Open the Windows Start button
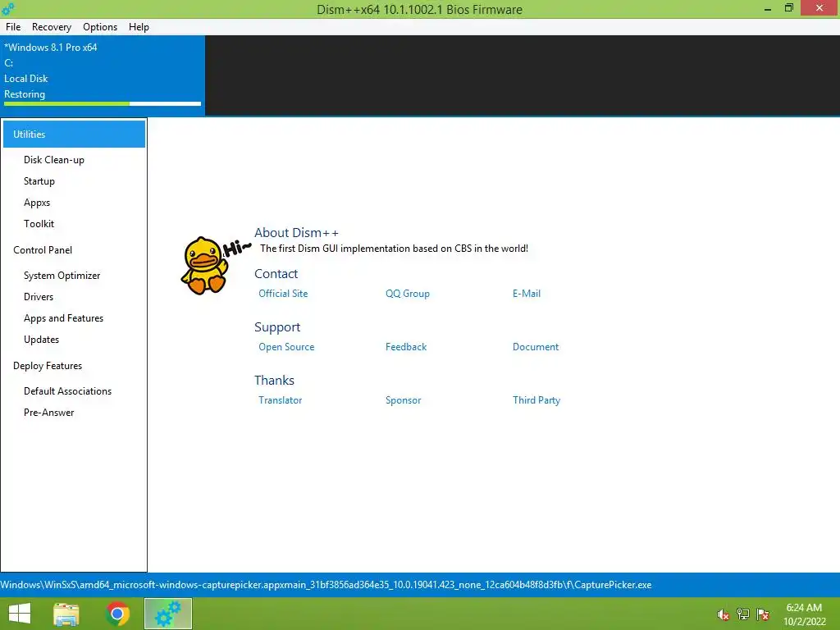 coord(20,614)
